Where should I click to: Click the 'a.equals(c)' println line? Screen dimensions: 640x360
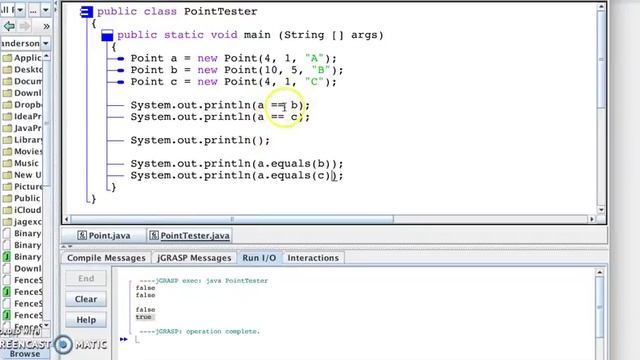[237, 176]
